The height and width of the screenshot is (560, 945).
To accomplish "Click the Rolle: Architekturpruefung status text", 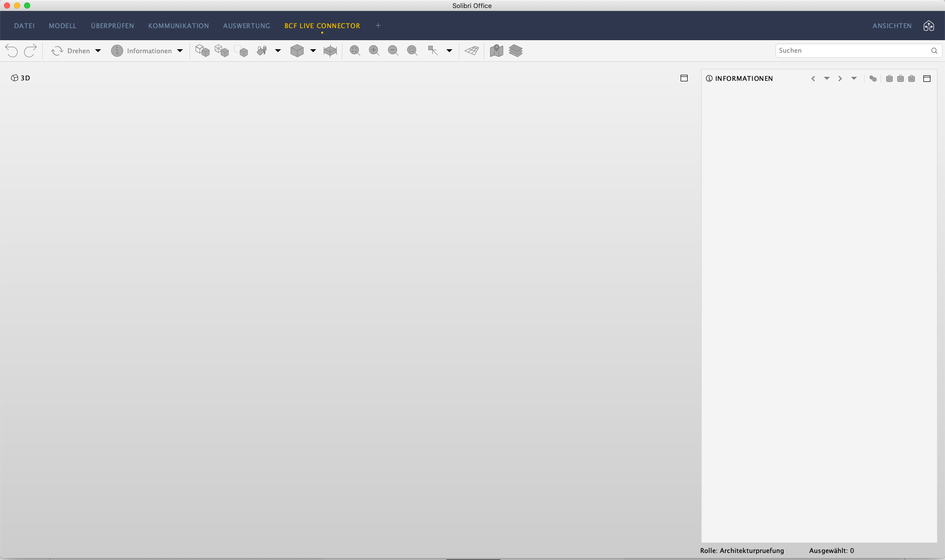I will pos(742,550).
